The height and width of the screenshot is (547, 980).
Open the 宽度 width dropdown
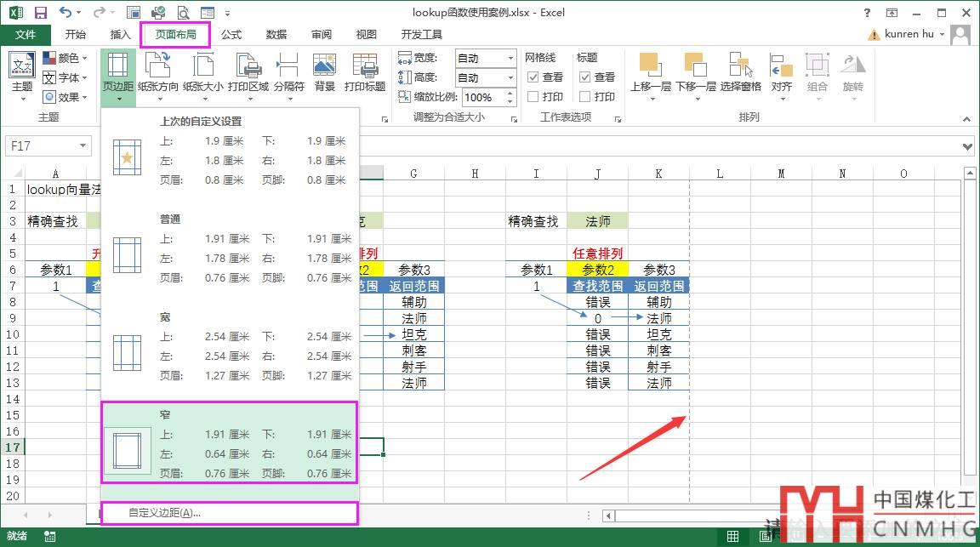(510, 58)
